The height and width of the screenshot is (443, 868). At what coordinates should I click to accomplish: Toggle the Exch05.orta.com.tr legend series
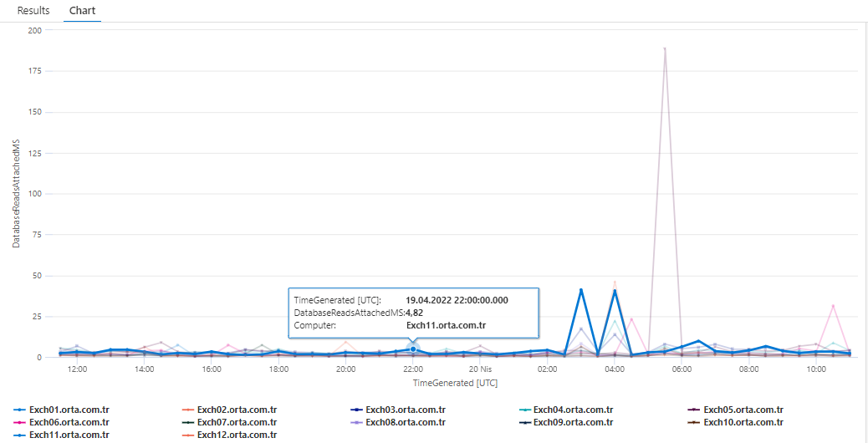[735, 410]
